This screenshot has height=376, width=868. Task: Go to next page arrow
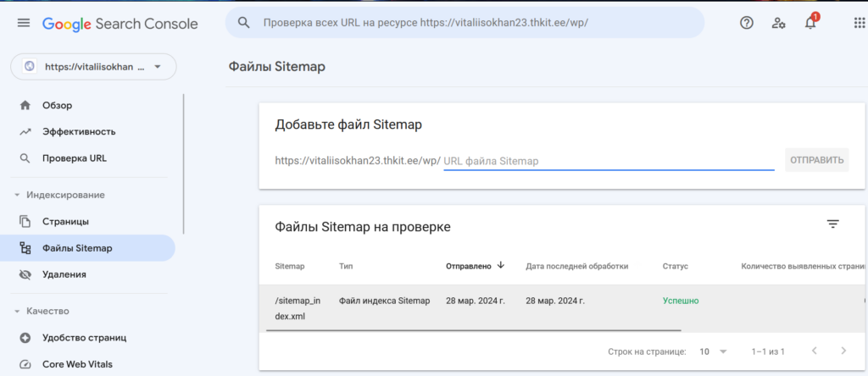pos(843,351)
